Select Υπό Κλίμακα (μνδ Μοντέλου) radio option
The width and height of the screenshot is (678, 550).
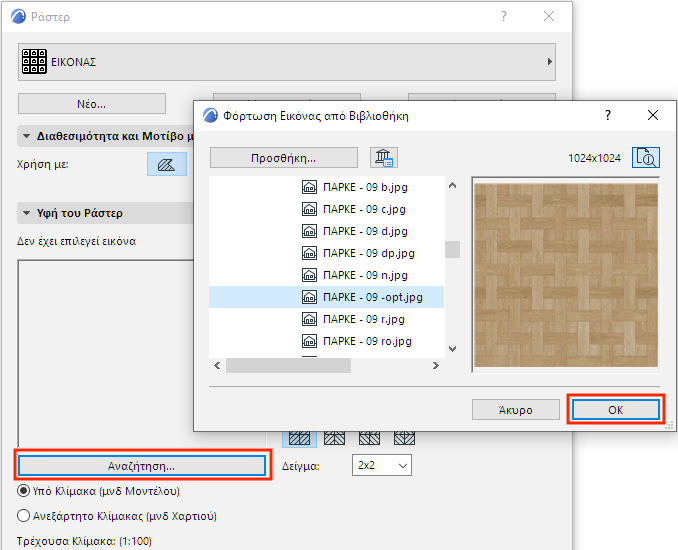23,491
